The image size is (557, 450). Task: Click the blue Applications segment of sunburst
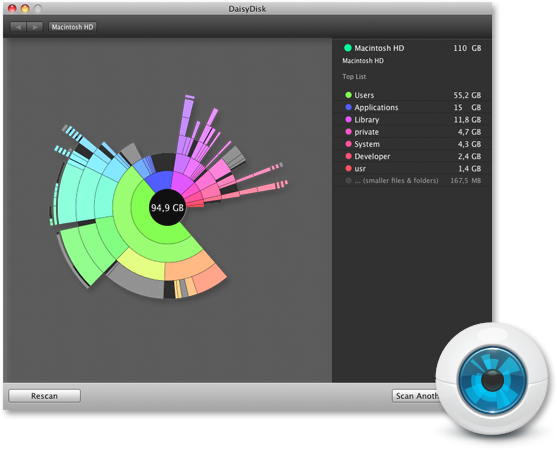(x=159, y=180)
